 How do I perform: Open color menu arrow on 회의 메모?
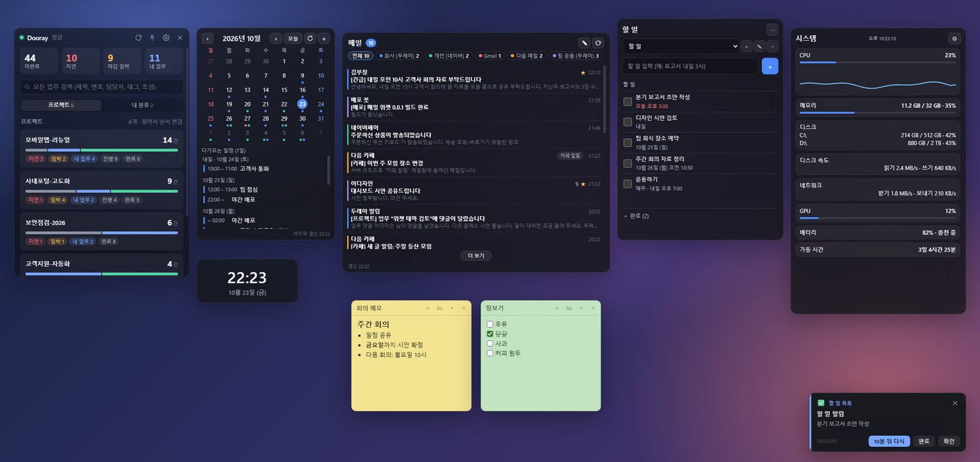point(452,308)
